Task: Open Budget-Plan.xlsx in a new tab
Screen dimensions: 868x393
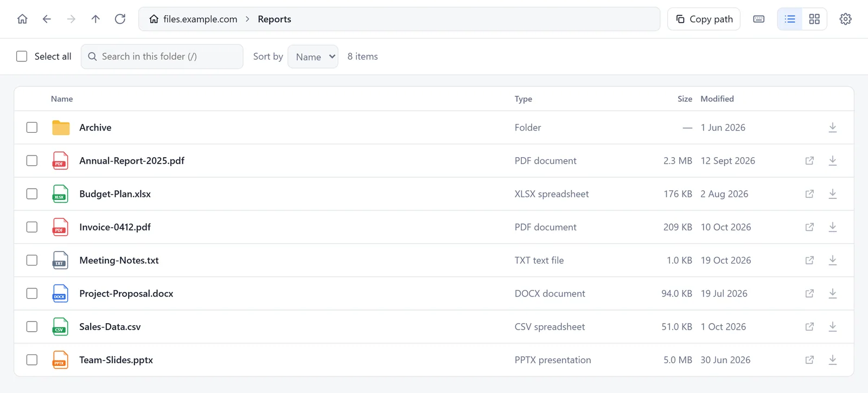Action: (x=809, y=194)
